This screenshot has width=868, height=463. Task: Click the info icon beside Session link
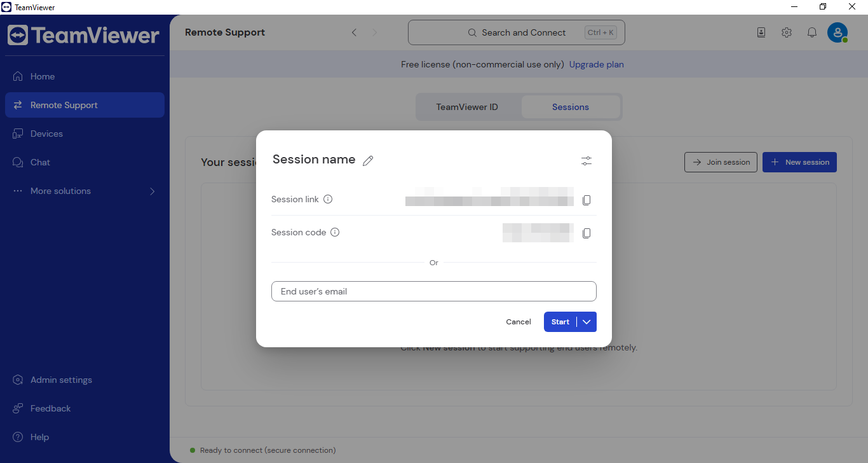[x=328, y=199]
